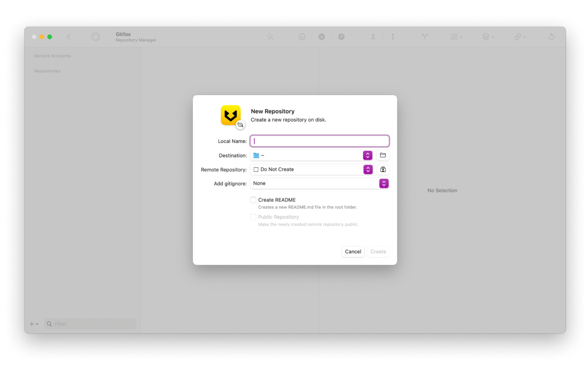Click the fetch icon in toolbar
The image size is (588, 369).
(x=302, y=37)
